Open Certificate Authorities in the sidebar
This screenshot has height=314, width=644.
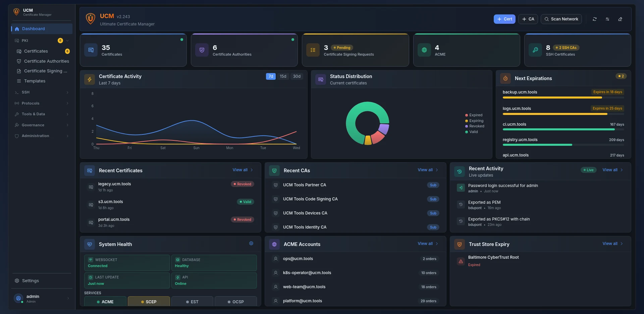43,61
